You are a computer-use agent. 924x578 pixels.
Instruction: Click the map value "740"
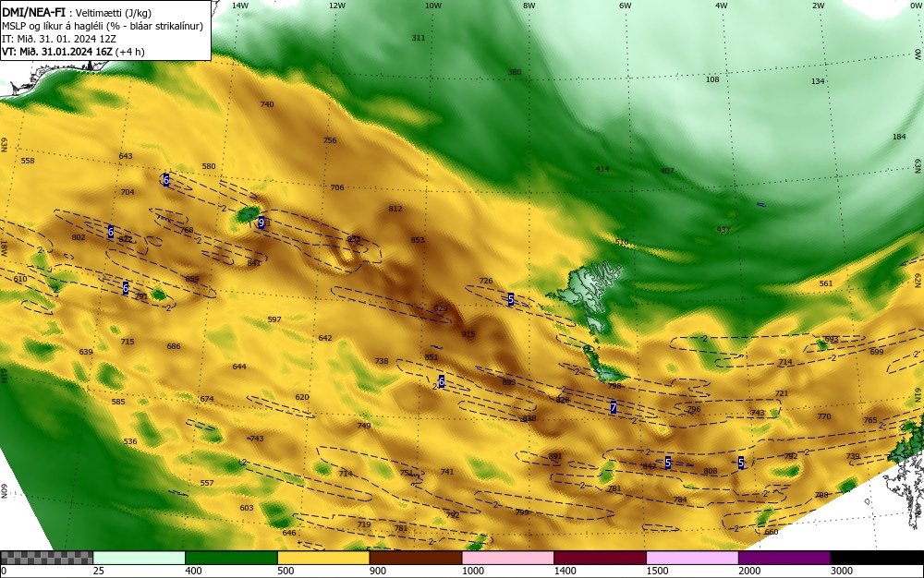point(267,104)
